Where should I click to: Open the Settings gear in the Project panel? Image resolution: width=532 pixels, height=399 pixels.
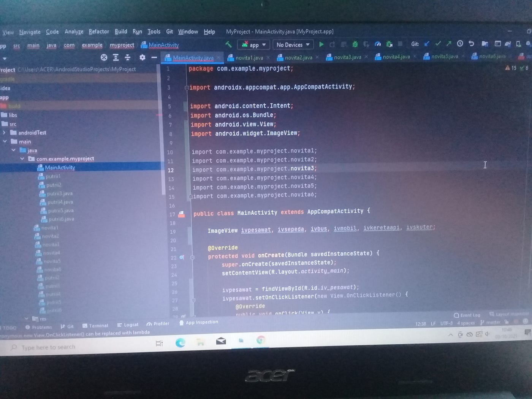click(x=142, y=57)
